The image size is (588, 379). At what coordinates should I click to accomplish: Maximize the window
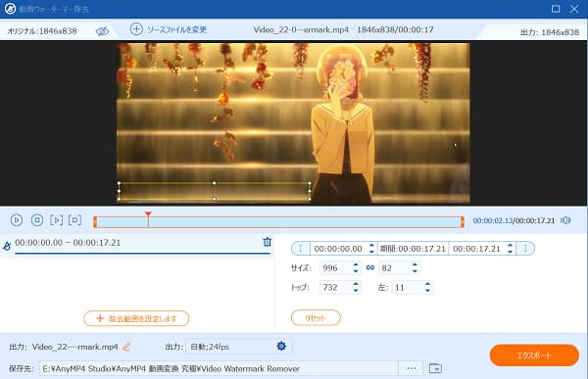click(x=556, y=9)
